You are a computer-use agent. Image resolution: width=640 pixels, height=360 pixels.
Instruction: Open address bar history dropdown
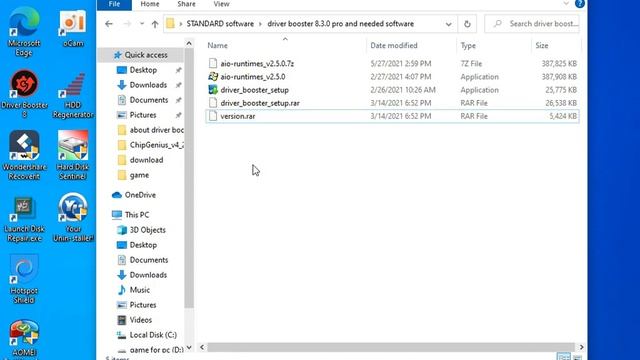click(449, 24)
